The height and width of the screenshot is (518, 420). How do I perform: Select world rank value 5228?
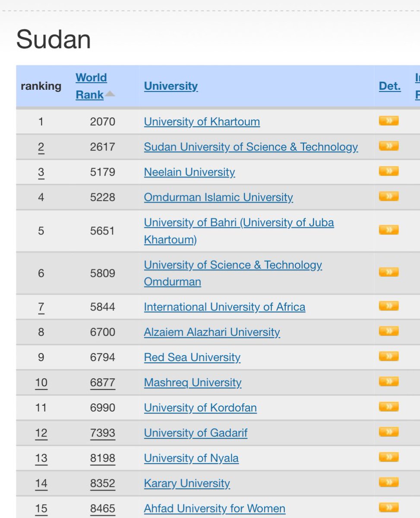tap(103, 197)
